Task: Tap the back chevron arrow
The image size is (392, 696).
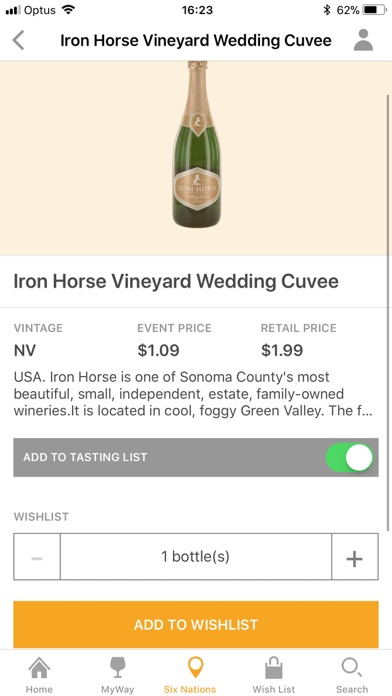Action: pos(18,40)
